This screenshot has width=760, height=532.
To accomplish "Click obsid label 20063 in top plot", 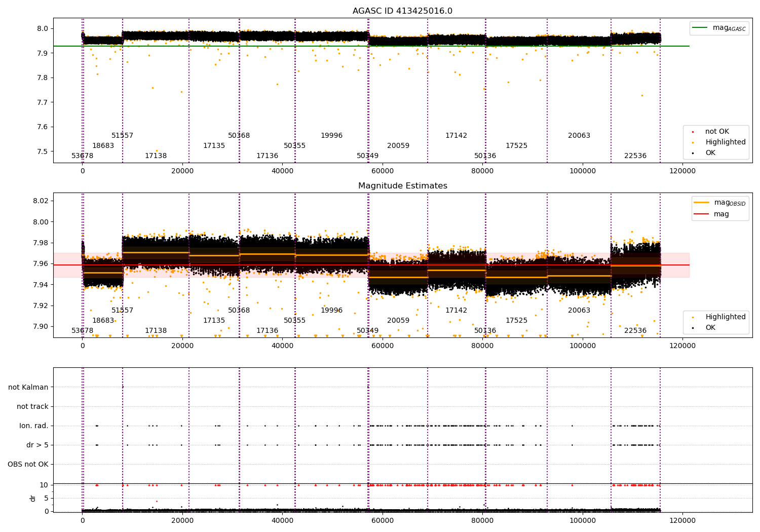I will tap(579, 136).
